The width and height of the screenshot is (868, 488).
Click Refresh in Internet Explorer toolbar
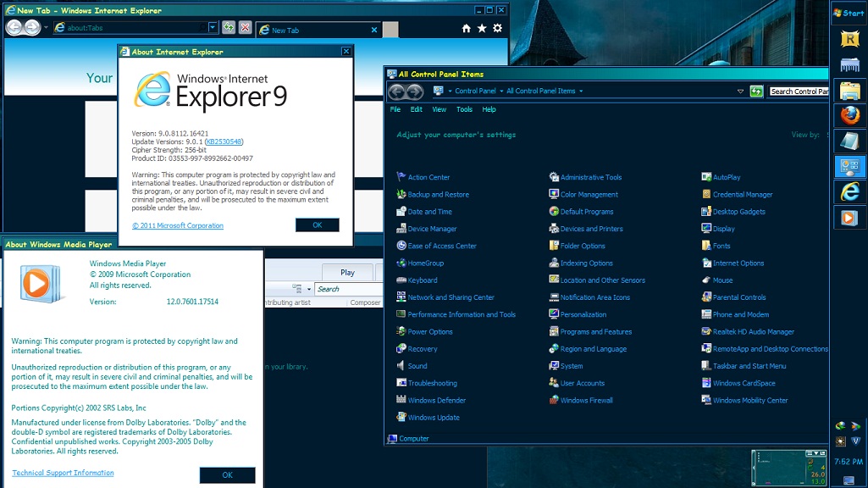229,27
